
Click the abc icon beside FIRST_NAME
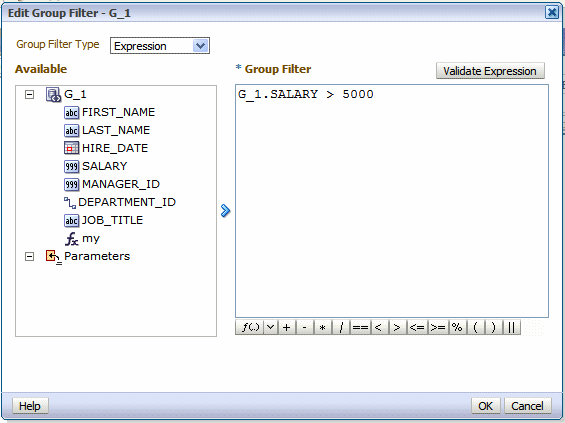coord(71,112)
